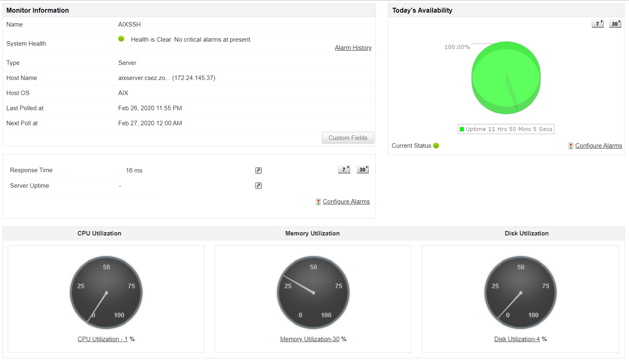
Task: Open Configure Alarms in Today's Availability panel
Action: (x=598, y=145)
